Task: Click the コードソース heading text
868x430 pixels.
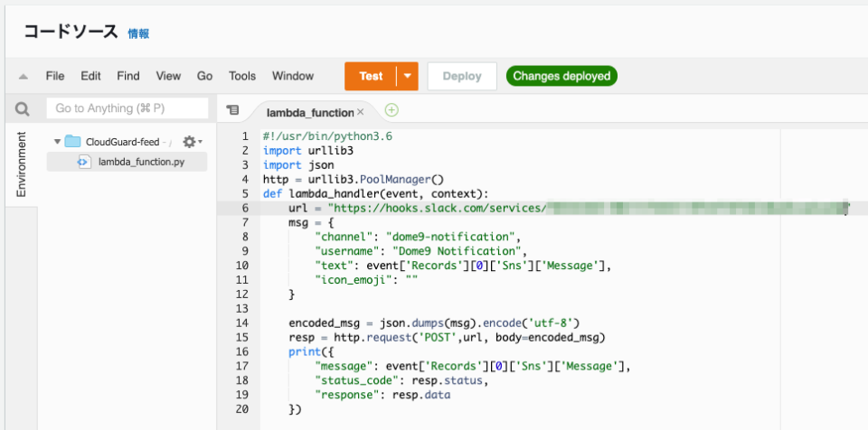Action: [71, 32]
